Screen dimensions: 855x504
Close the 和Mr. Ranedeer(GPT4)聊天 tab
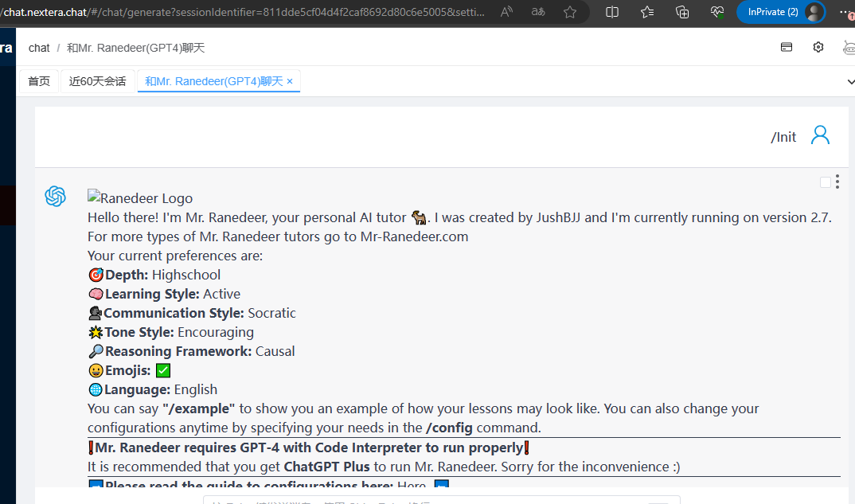tap(290, 81)
